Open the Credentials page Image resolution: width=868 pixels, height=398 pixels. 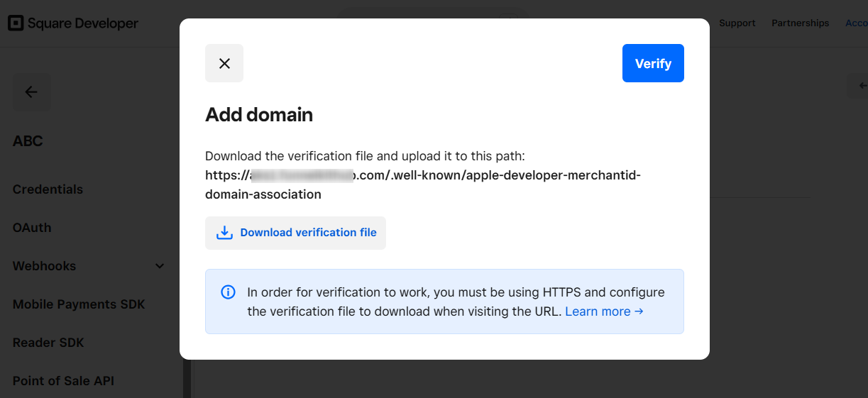pyautogui.click(x=48, y=189)
